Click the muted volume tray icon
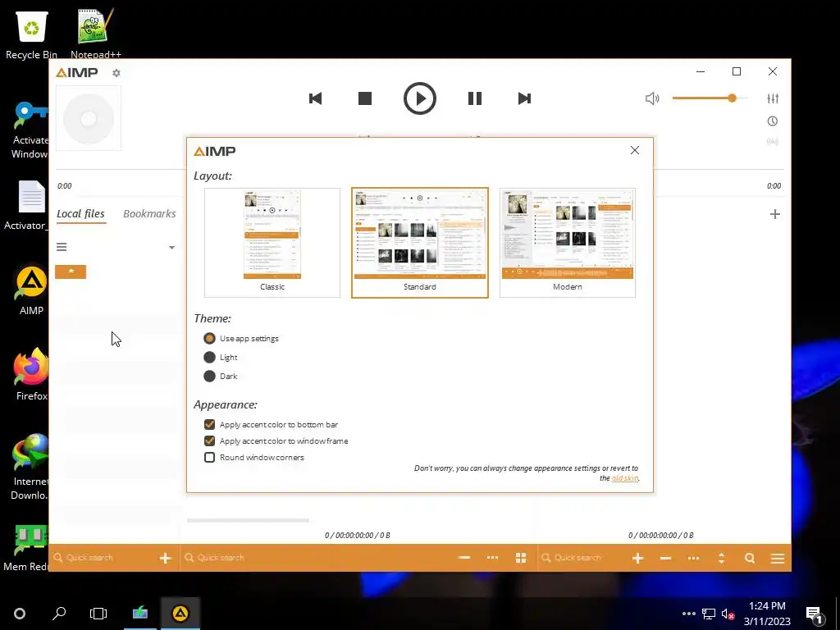840x630 pixels. pos(728,614)
